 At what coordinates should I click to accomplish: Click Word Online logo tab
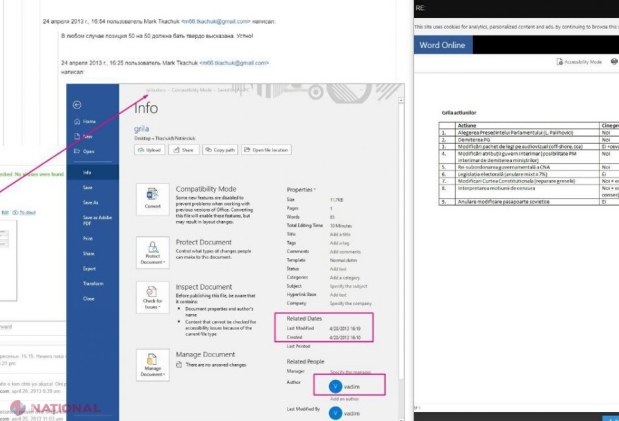pyautogui.click(x=443, y=45)
